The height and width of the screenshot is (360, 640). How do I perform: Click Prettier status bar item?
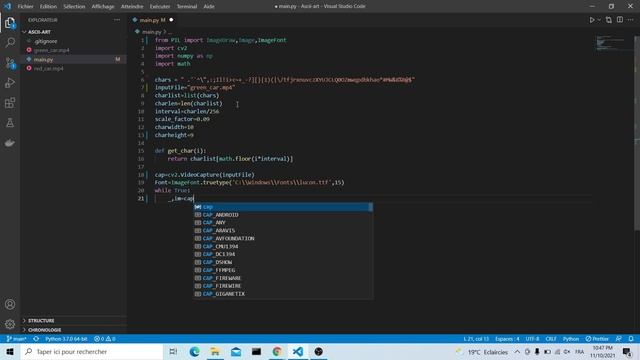coord(597,339)
